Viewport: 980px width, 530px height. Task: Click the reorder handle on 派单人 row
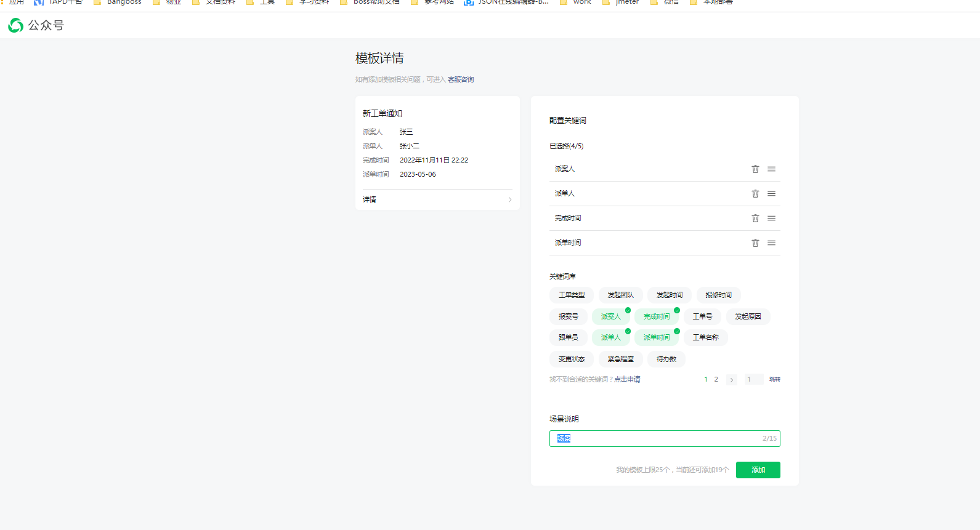(771, 193)
